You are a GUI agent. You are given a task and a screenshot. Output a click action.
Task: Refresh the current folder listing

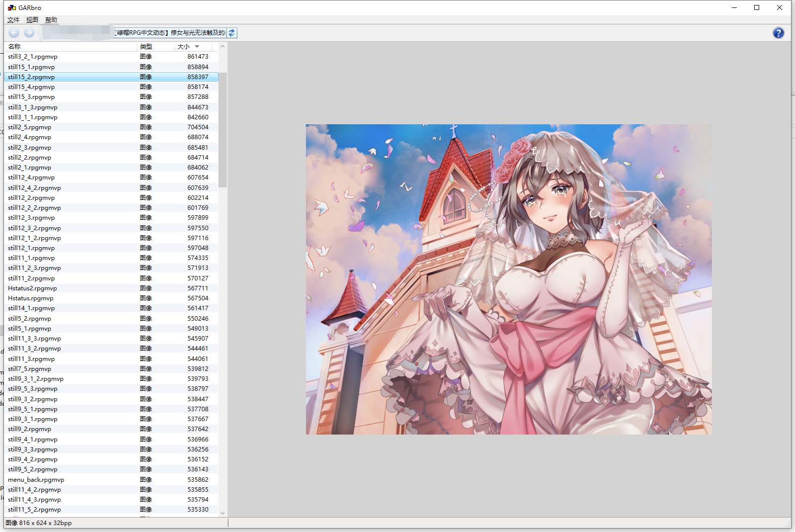click(232, 33)
